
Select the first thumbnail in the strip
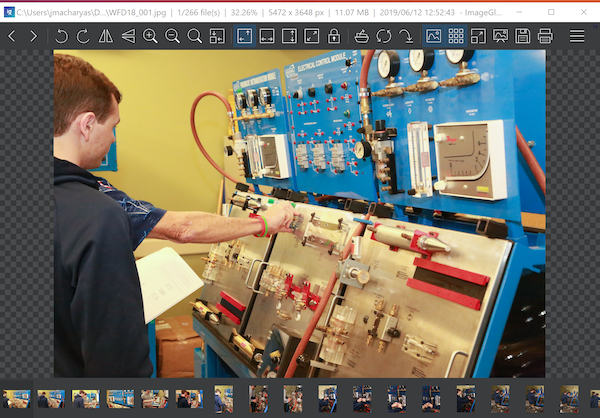coord(16,398)
